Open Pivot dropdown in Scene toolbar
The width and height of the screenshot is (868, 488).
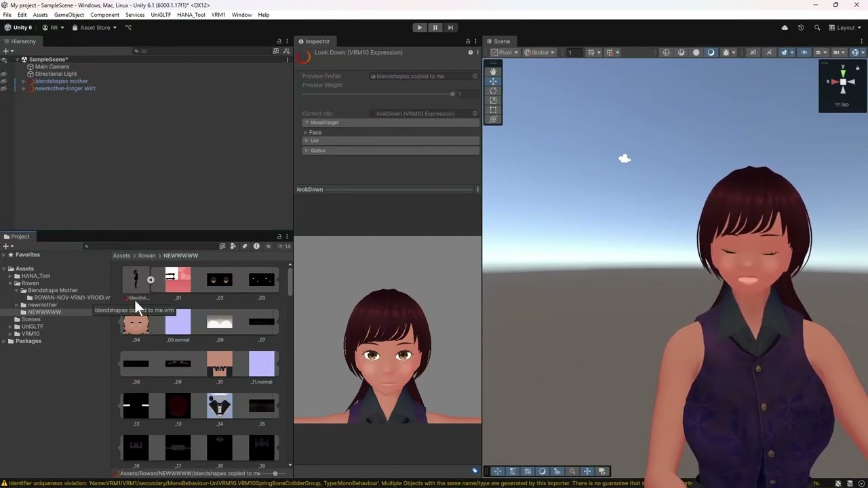tap(505, 52)
